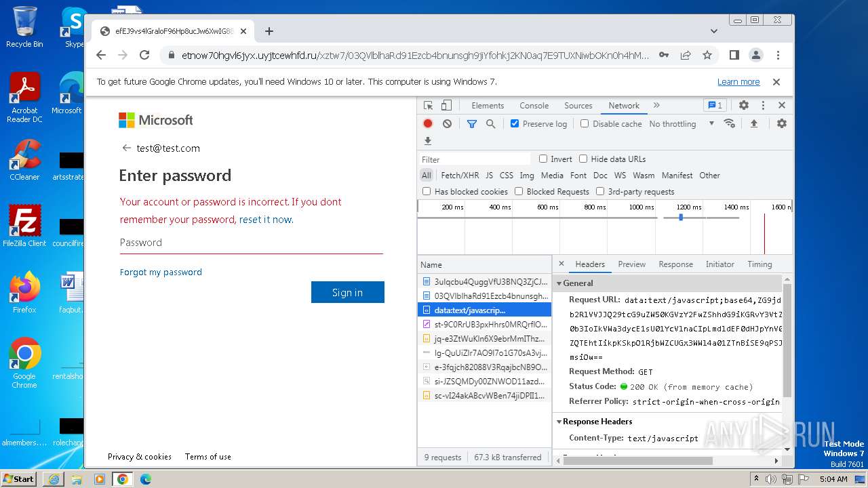Switch to the Elements tab
This screenshot has height=488, width=868.
[488, 106]
